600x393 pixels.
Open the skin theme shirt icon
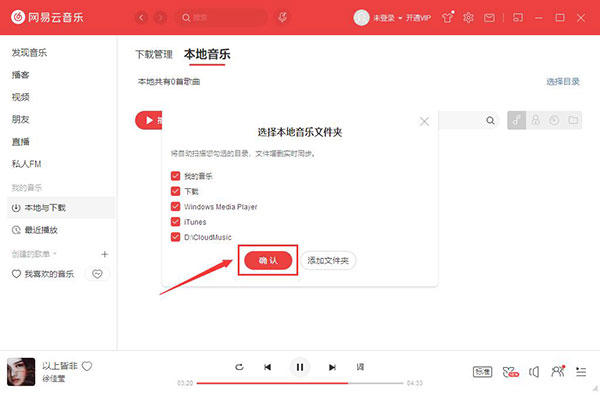coord(447,17)
